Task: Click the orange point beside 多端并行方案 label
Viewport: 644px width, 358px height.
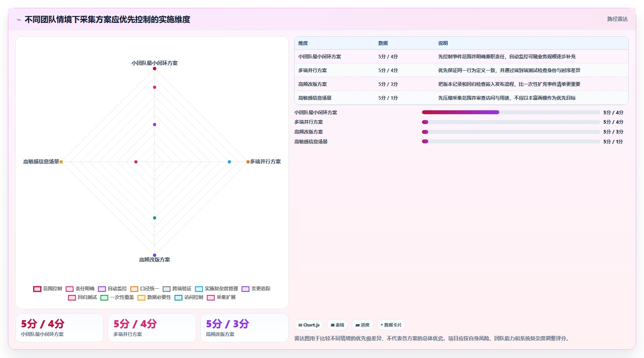Action: [248, 162]
